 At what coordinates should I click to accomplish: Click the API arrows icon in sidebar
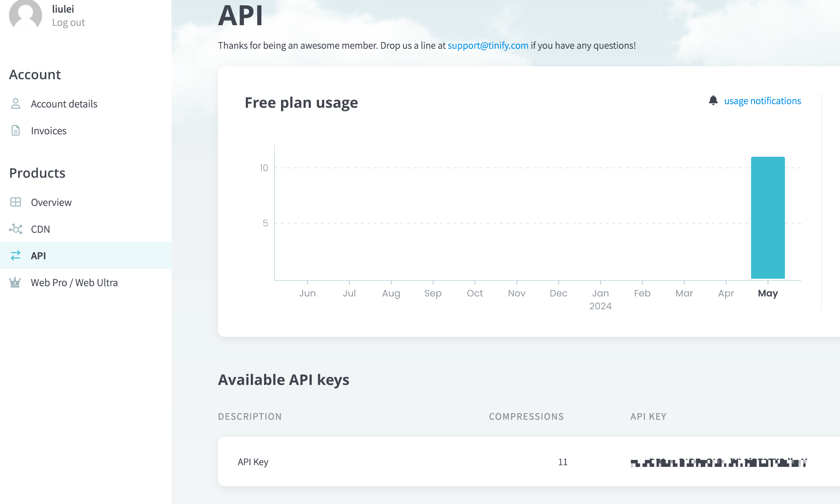(16, 255)
